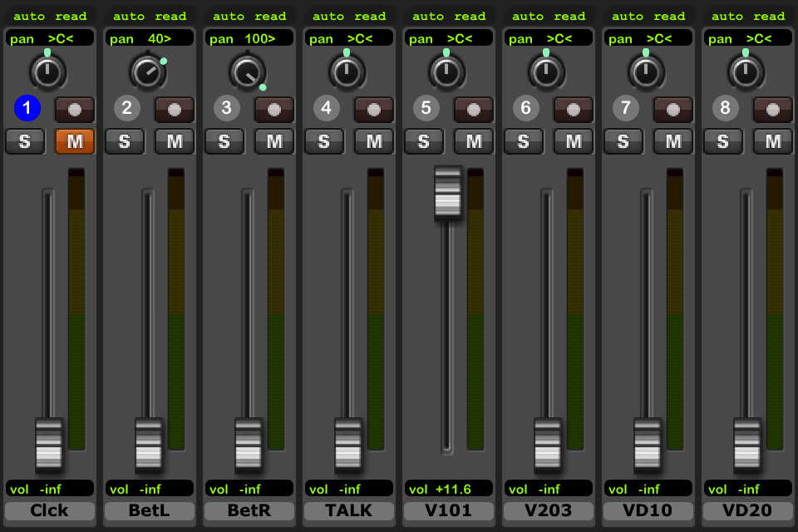
Task: Select the BetL track name label
Action: [150, 510]
